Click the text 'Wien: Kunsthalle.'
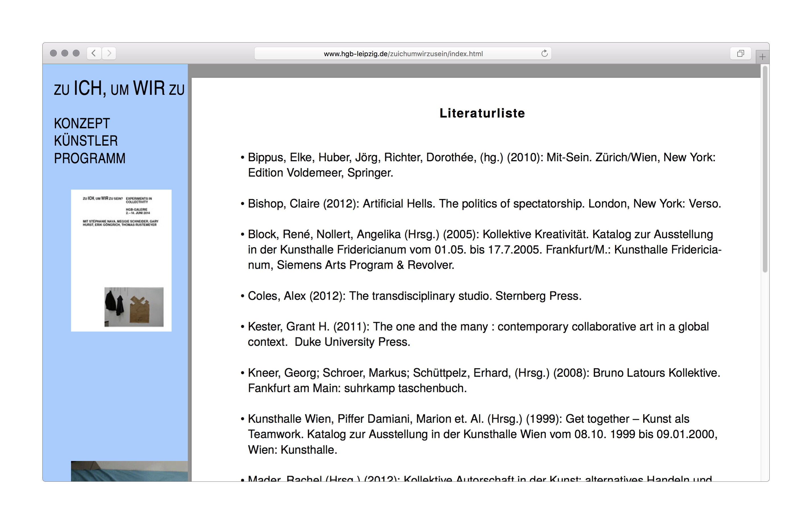This screenshot has width=812, height=524. coord(292,450)
